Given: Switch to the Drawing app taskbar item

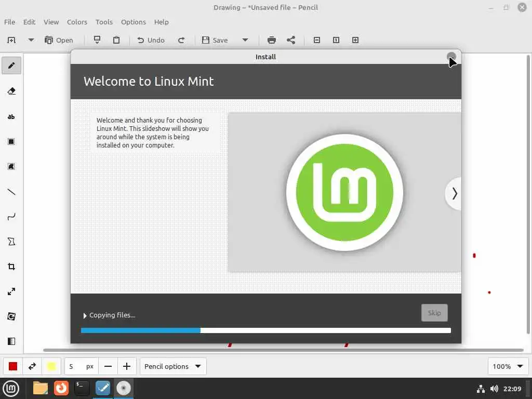Looking at the screenshot, I should pyautogui.click(x=103, y=389).
